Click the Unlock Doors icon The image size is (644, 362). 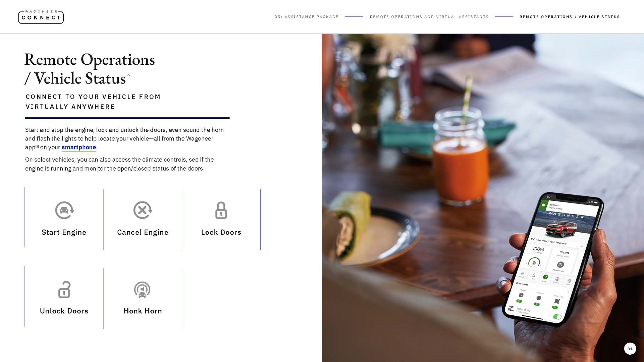pos(64,289)
